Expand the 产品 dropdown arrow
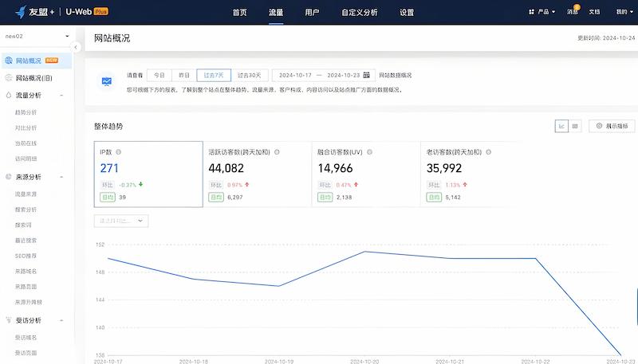The image size is (638, 364). coord(553,12)
